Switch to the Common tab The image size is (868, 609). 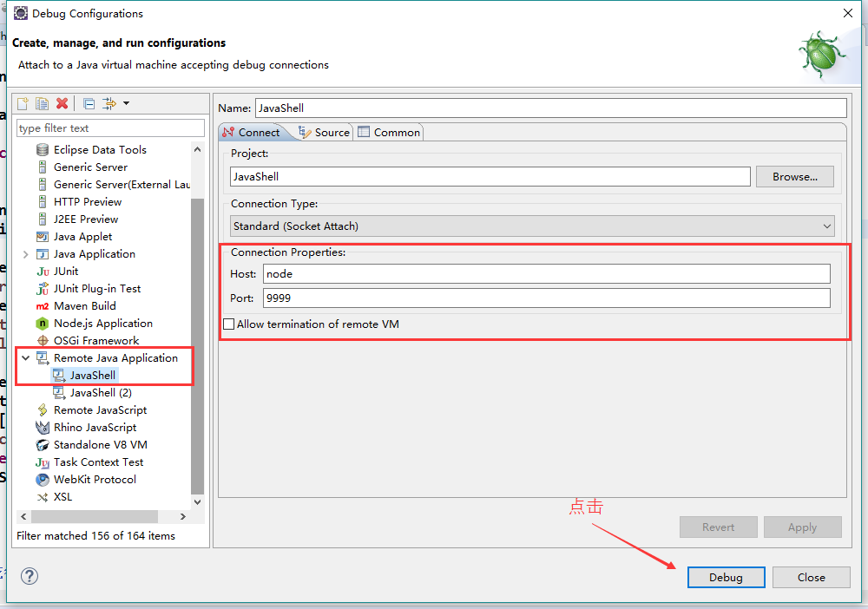pos(389,133)
